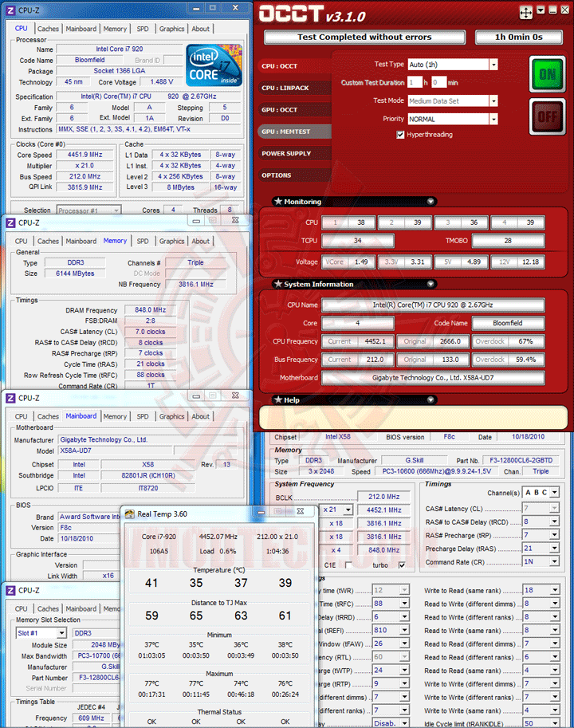Click the Real Temp 3.60 title bar icon
The image size is (574, 728).
(x=130, y=514)
